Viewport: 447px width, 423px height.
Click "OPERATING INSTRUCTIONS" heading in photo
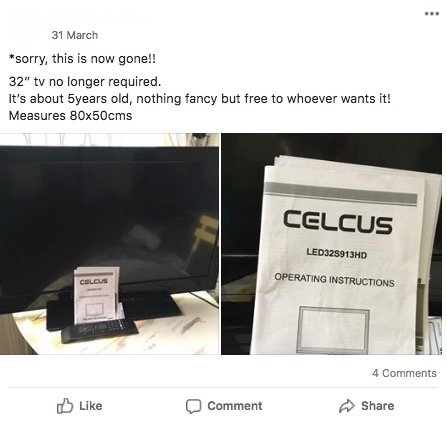click(x=334, y=280)
